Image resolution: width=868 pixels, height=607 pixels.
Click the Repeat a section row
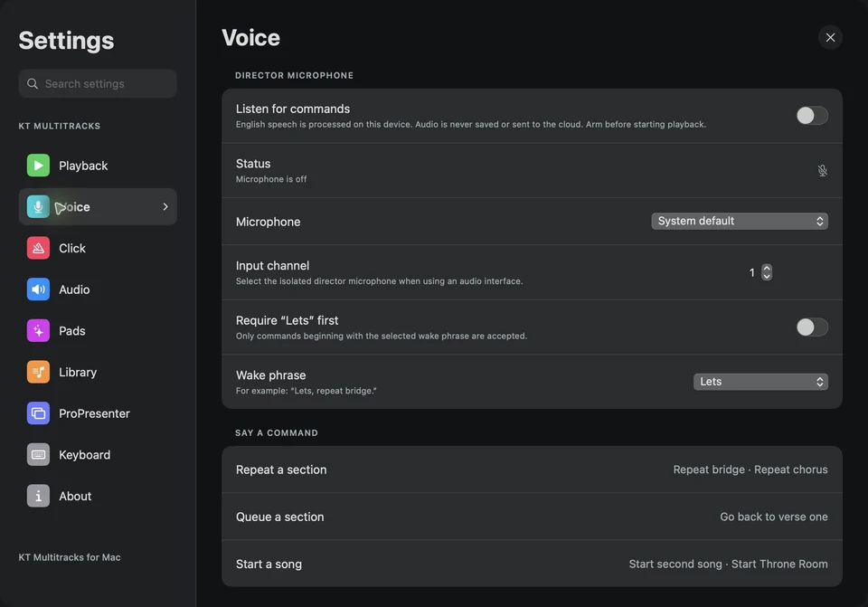click(532, 469)
